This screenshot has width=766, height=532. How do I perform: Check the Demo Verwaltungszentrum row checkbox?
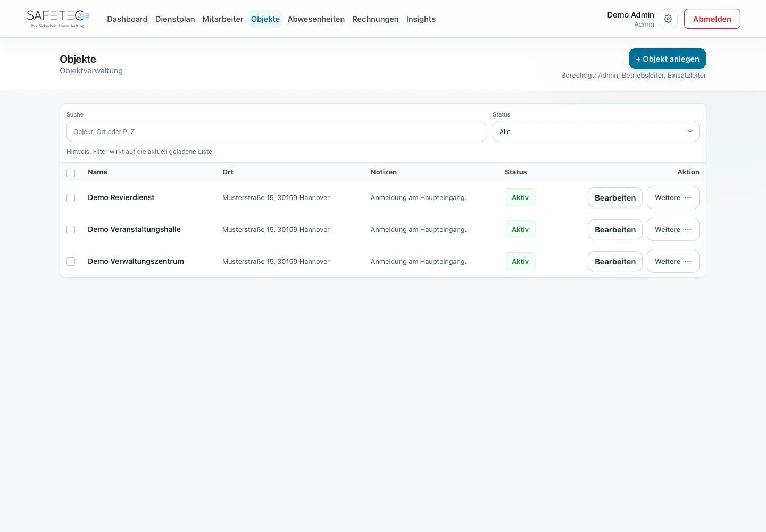coord(71,262)
